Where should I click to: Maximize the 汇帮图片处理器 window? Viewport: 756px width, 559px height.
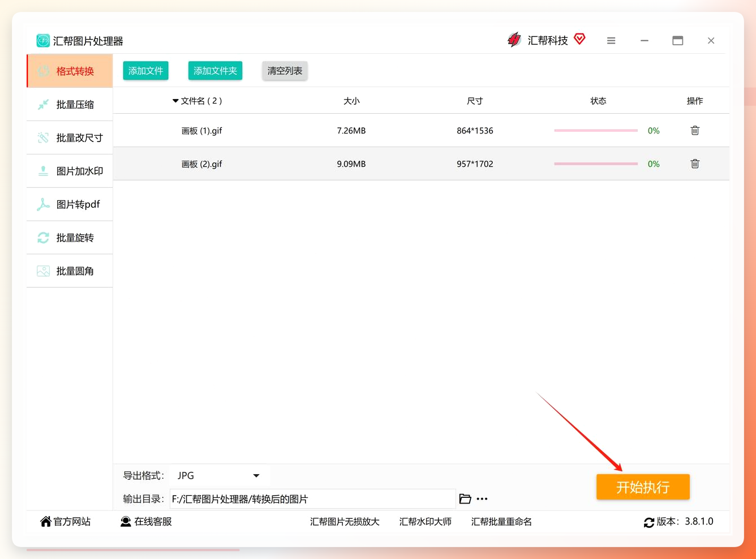click(x=678, y=41)
